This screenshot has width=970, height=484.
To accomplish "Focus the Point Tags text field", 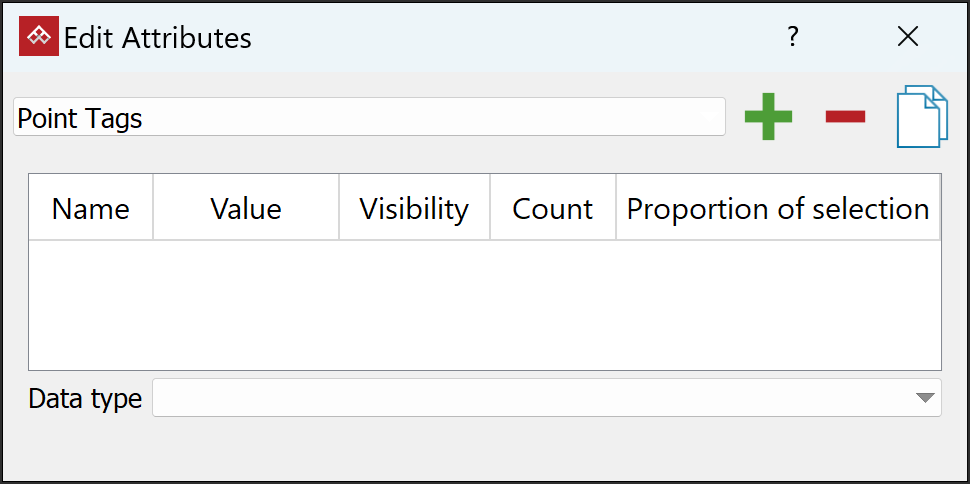I will pyautogui.click(x=369, y=117).
